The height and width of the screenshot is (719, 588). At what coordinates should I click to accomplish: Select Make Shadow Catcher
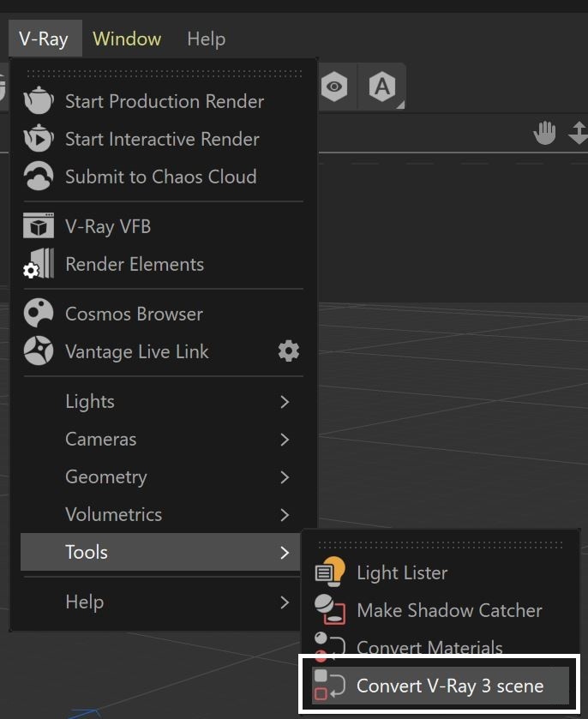click(441, 610)
